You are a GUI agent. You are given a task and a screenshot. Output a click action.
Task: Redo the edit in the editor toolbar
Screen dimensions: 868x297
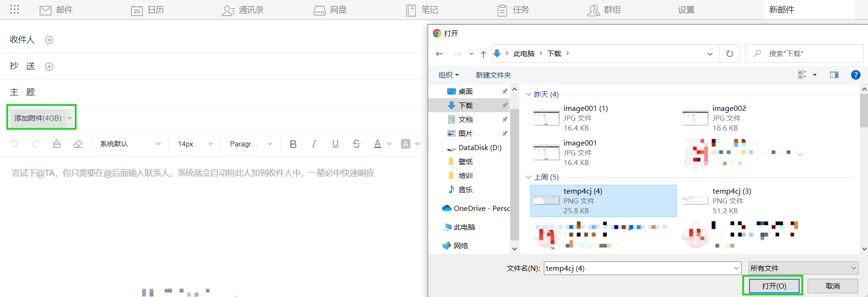click(x=36, y=144)
